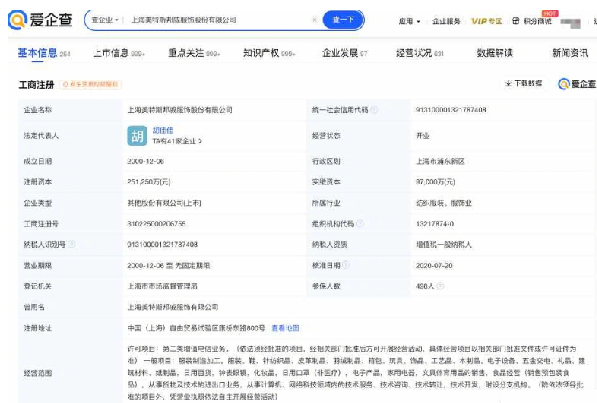The height and width of the screenshot is (403, 597).
Task: Click the 爱企查 logo at top left
Action: pyautogui.click(x=40, y=19)
